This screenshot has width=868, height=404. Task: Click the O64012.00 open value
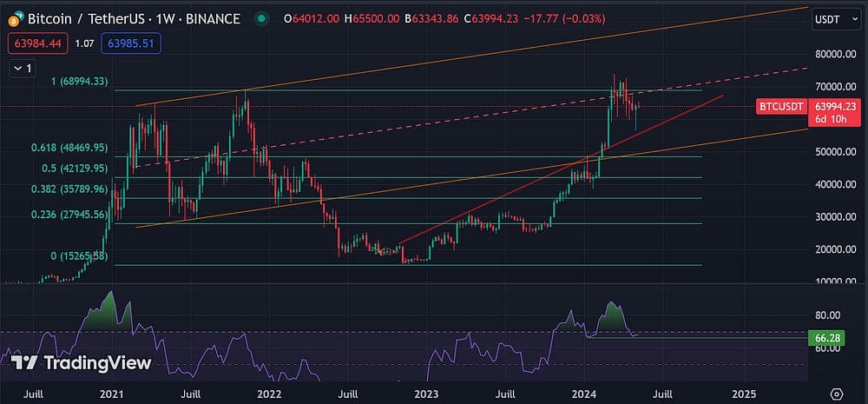point(311,19)
